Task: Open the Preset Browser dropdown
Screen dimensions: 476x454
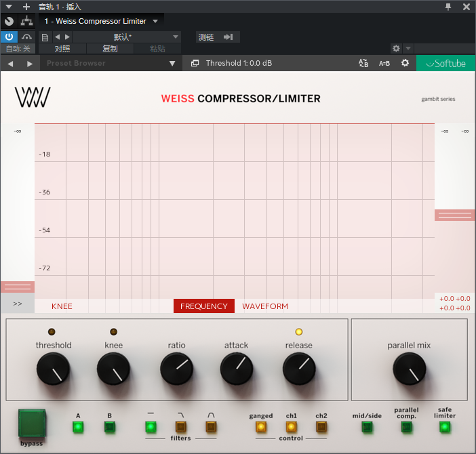Action: click(x=111, y=63)
